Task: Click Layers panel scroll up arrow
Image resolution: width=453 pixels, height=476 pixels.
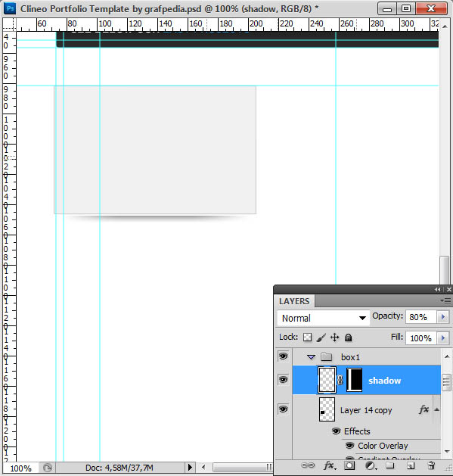Action: [x=447, y=356]
